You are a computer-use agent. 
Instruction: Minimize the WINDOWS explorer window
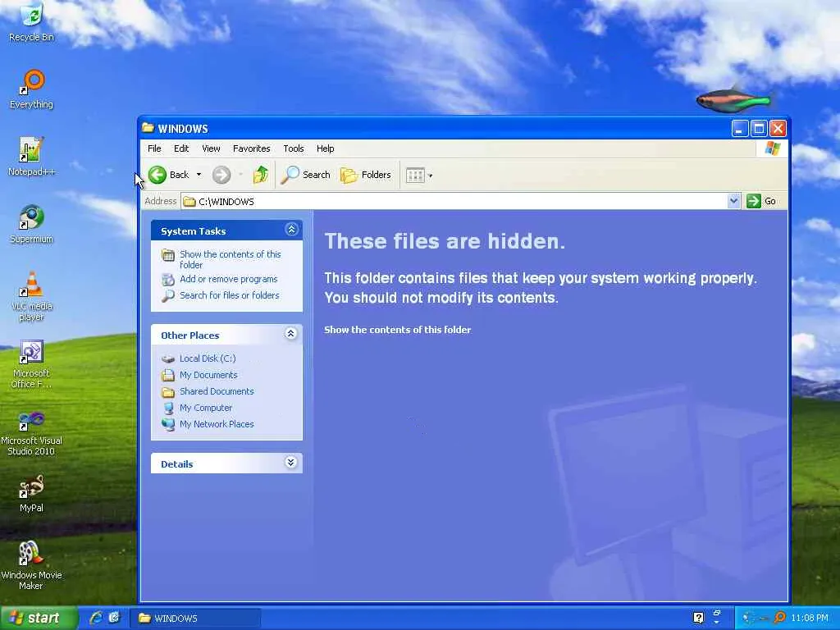(740, 128)
